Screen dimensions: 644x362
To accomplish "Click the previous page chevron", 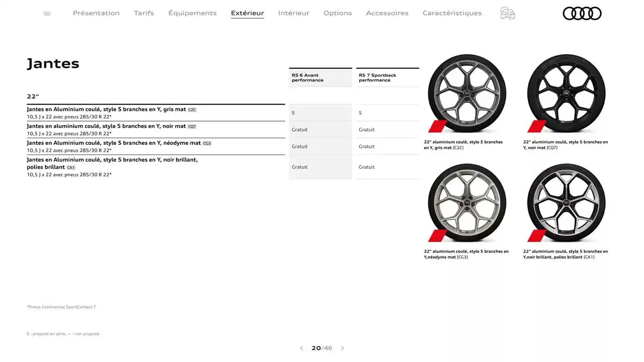I will pyautogui.click(x=302, y=348).
